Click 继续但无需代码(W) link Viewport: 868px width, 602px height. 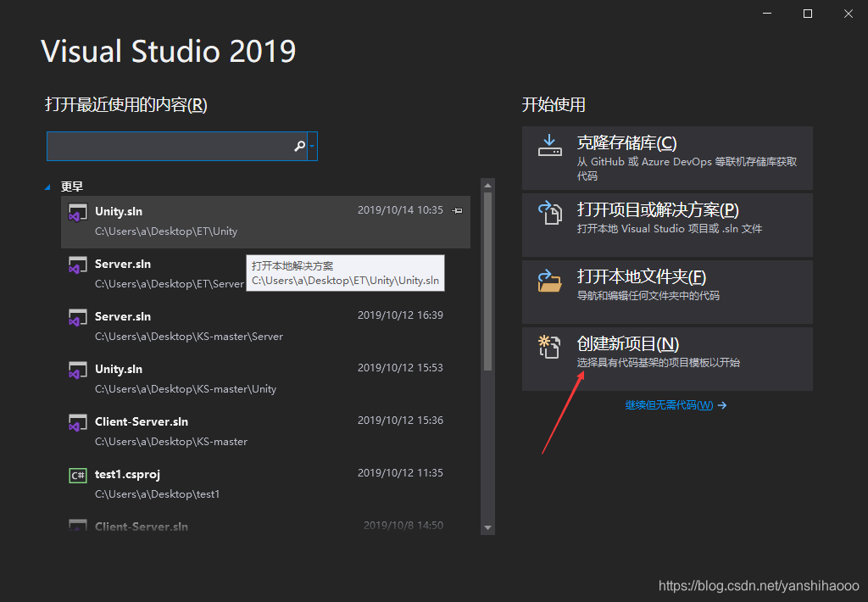pyautogui.click(x=669, y=405)
